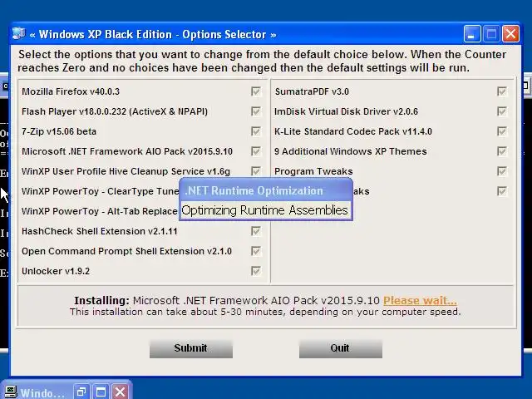Click the SumatraPDF v3.0 label

tap(312, 91)
